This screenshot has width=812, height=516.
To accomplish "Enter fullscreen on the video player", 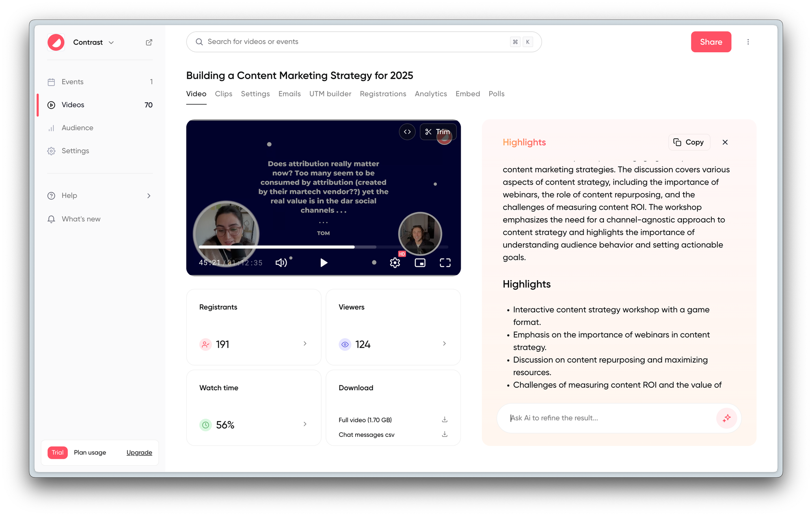I will pos(445,262).
